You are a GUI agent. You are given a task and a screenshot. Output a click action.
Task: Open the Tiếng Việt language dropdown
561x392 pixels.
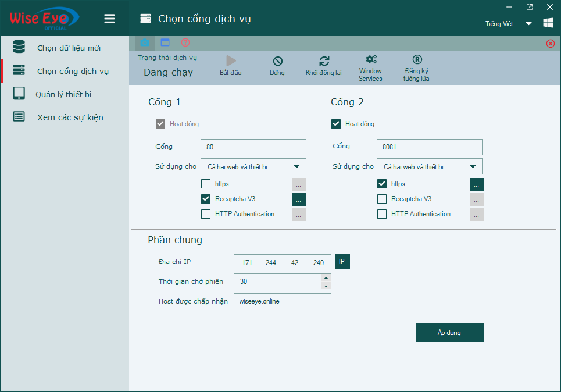(x=528, y=23)
